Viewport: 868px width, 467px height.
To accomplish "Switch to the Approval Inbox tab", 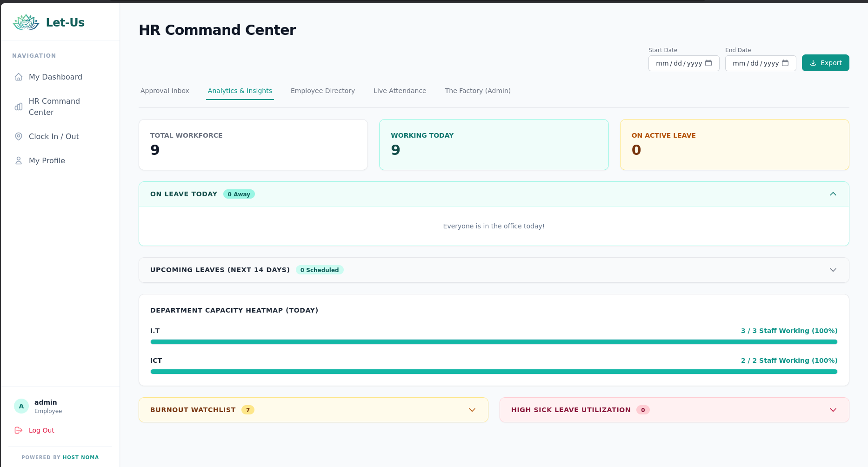I will tap(165, 91).
